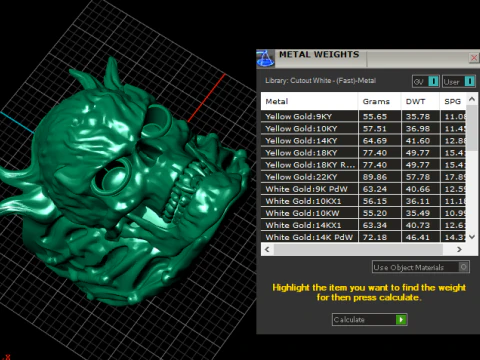Click the table's scroll up arrow

coord(472,99)
